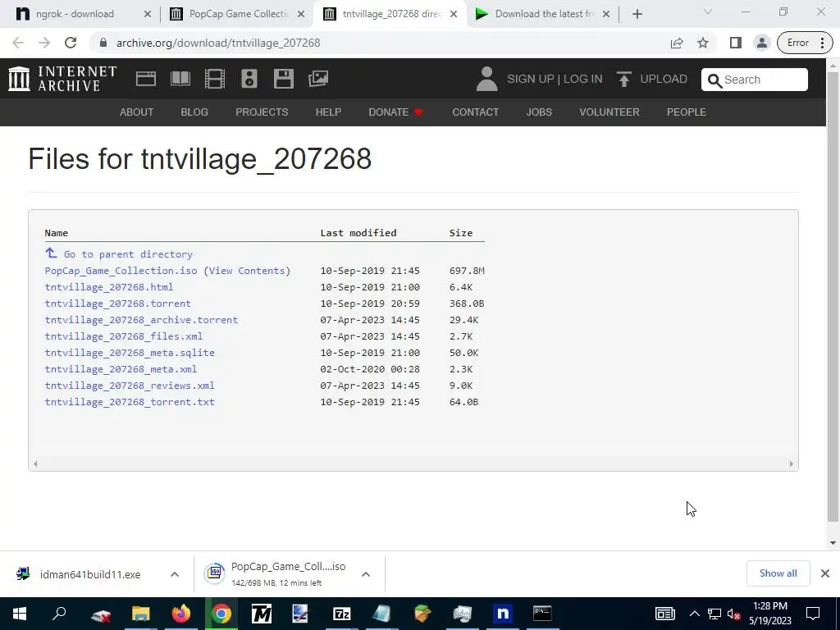Image resolution: width=840 pixels, height=630 pixels.
Task: Open the CONTACT menu item
Action: point(475,112)
